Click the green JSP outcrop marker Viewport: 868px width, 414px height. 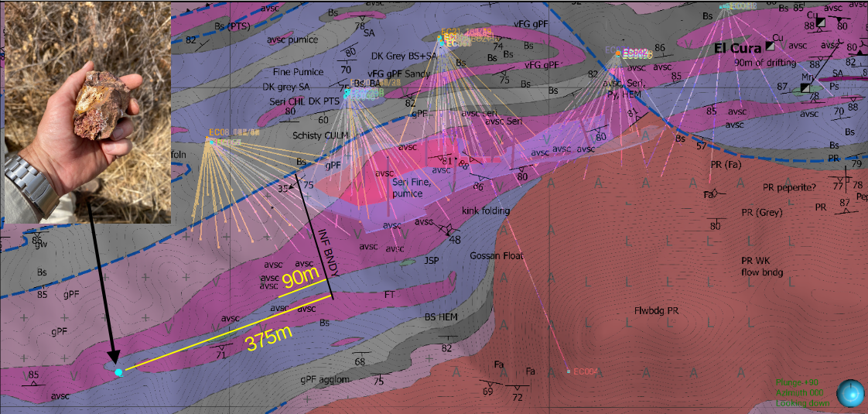pyautogui.click(x=407, y=263)
